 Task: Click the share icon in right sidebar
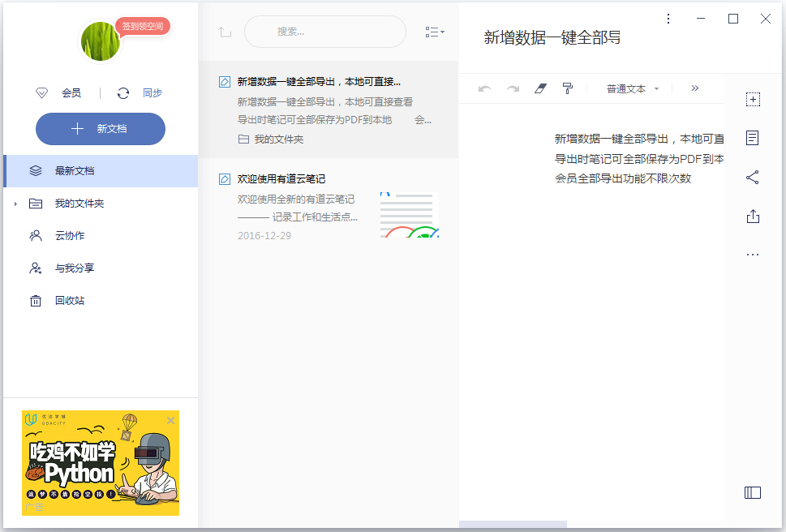coord(753,177)
